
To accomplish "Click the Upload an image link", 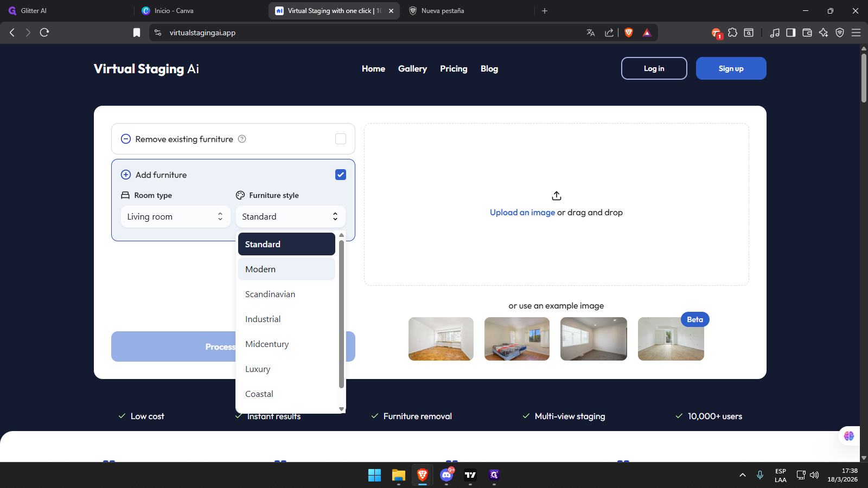I will click(x=522, y=213).
